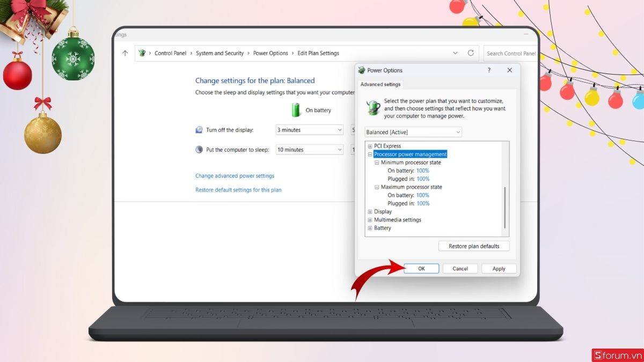Select Minimum processor state label
This screenshot has height=362, width=644.
(411, 162)
